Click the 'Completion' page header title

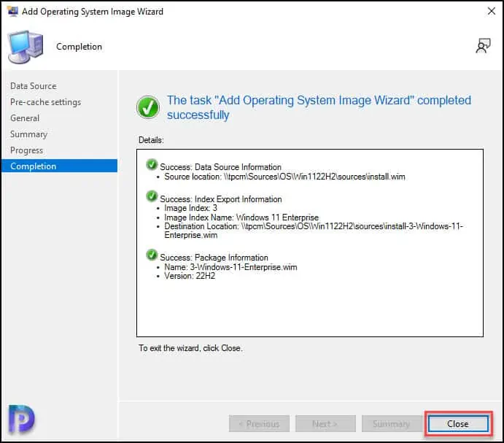pos(79,47)
